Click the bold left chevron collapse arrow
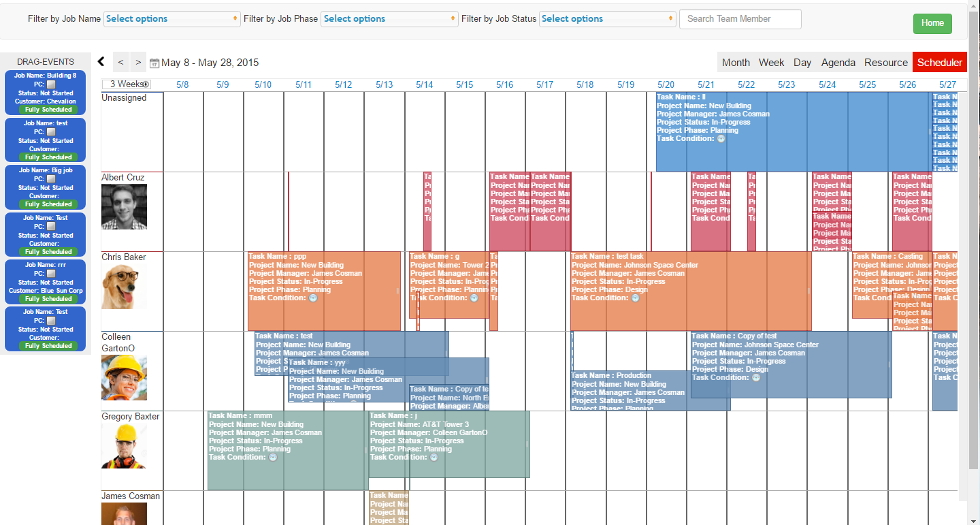Image resolution: width=980 pixels, height=525 pixels. [101, 62]
